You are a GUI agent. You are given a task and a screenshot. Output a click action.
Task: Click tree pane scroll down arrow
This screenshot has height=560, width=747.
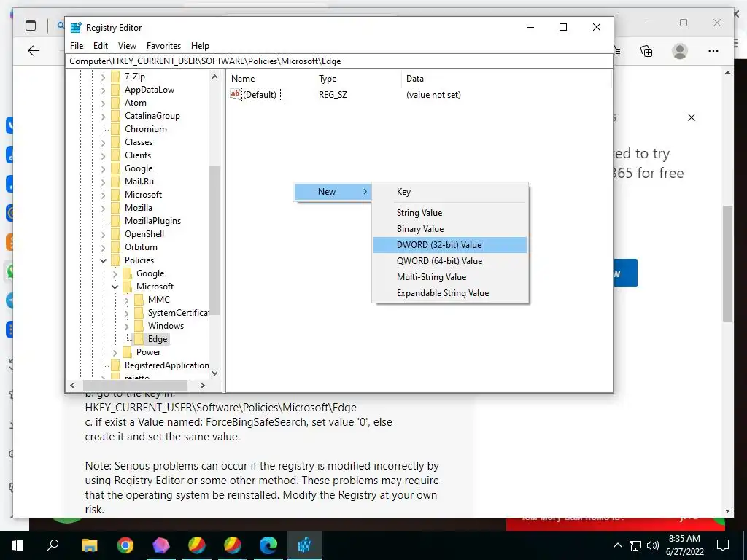coord(215,373)
